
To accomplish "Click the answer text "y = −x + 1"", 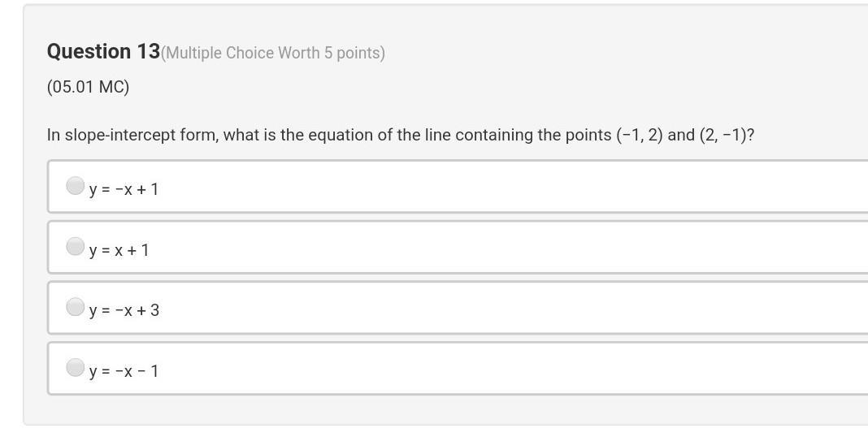I will click(124, 190).
